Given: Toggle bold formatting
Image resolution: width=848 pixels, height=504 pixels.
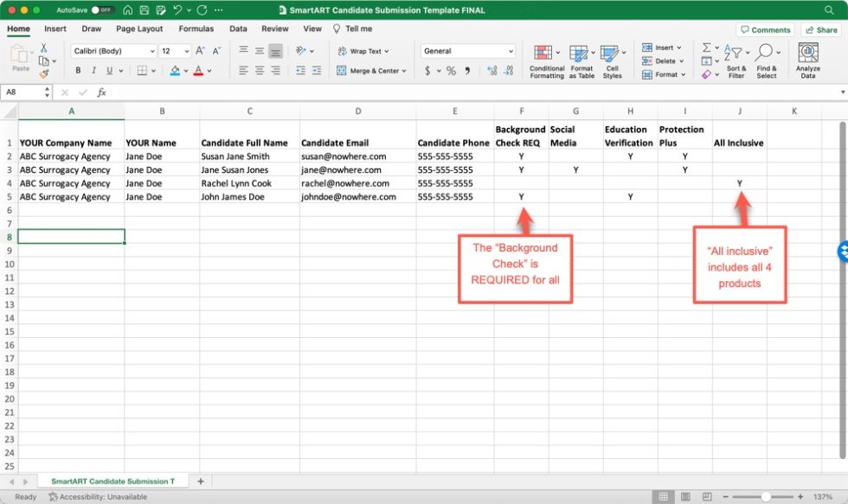Looking at the screenshot, I should pos(78,71).
